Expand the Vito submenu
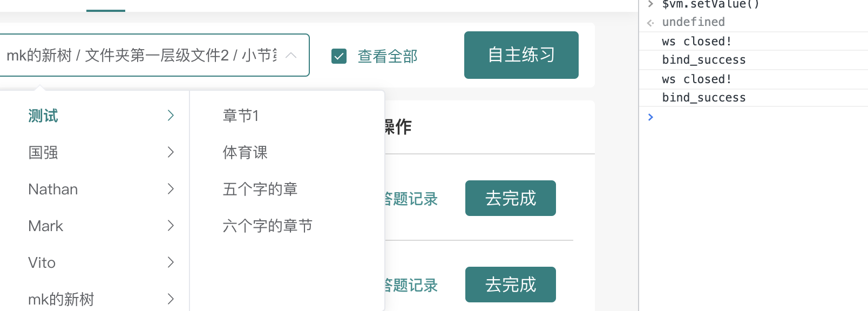 171,262
